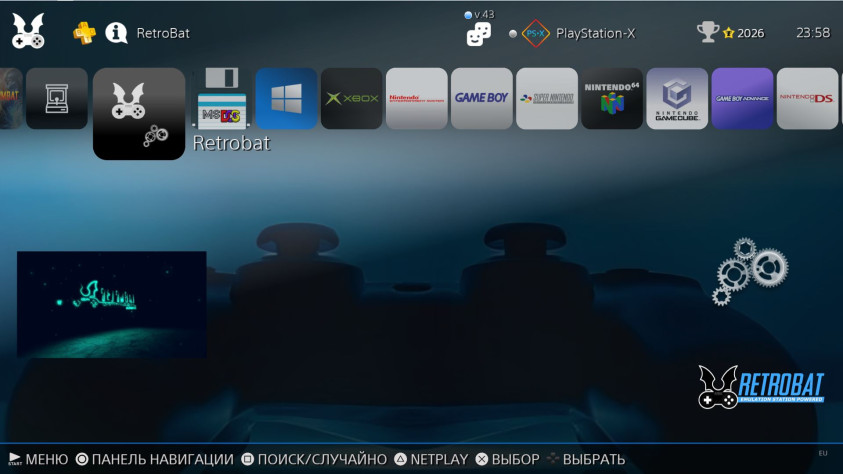
Task: Select the PS-X diamond logo icon
Action: coord(535,33)
